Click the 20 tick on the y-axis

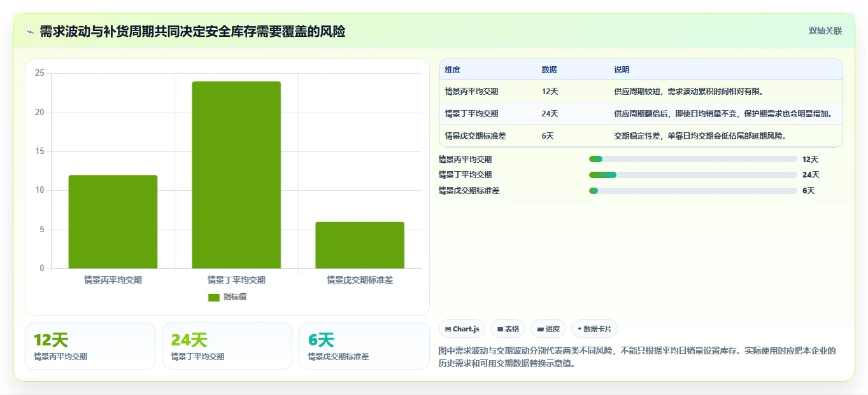(x=39, y=113)
